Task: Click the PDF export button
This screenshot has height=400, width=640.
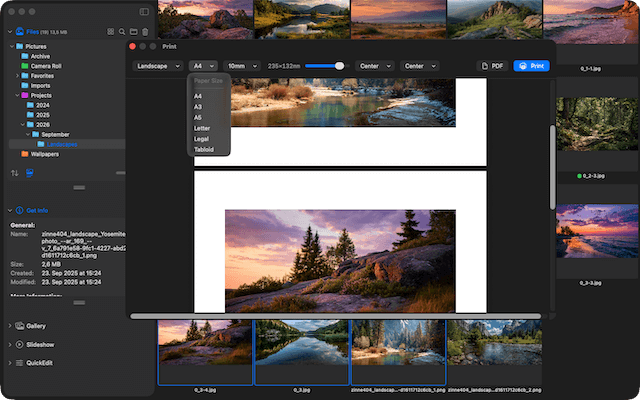Action: [x=491, y=66]
